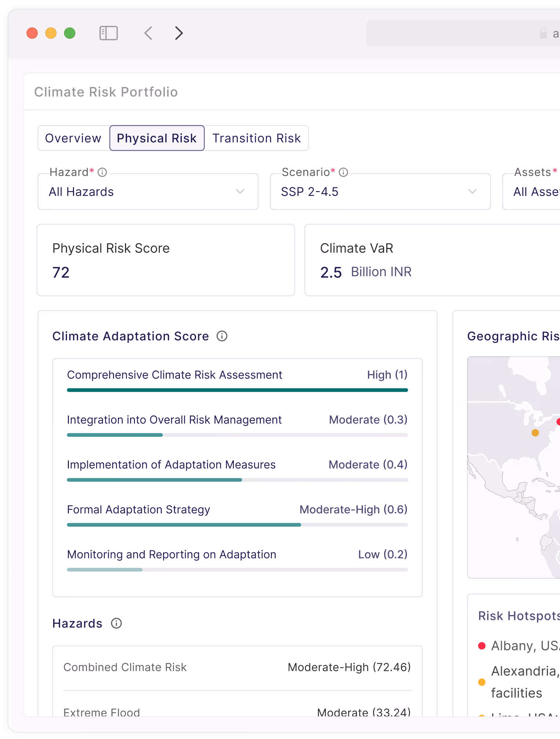Click the Monitoring and Reporting on Adaptation bar

[x=237, y=570]
